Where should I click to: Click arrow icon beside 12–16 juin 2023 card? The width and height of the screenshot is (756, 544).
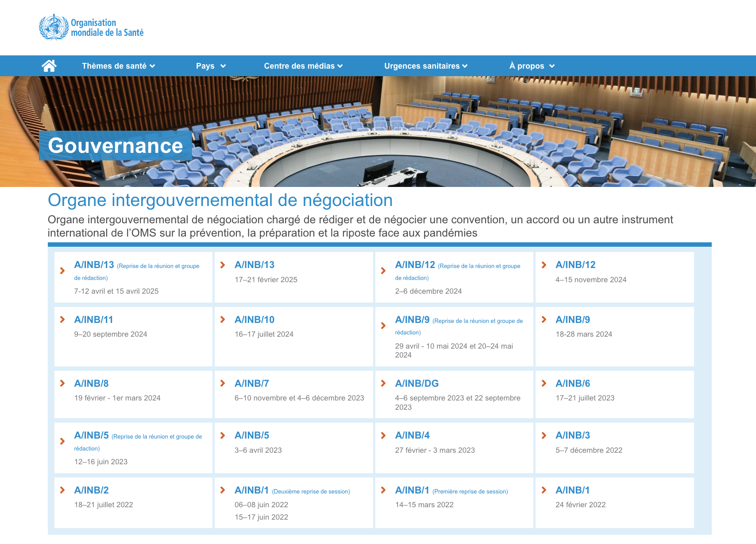pyautogui.click(x=62, y=441)
